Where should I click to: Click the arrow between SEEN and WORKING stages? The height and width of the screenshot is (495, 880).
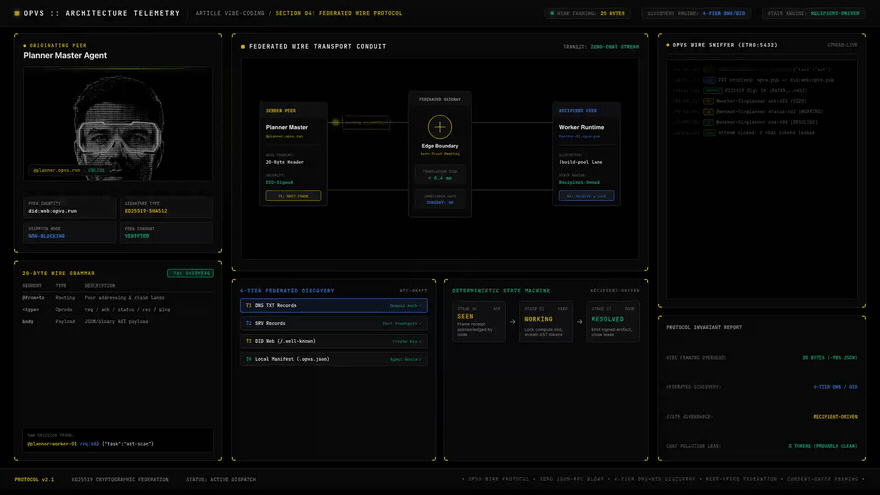[512, 322]
